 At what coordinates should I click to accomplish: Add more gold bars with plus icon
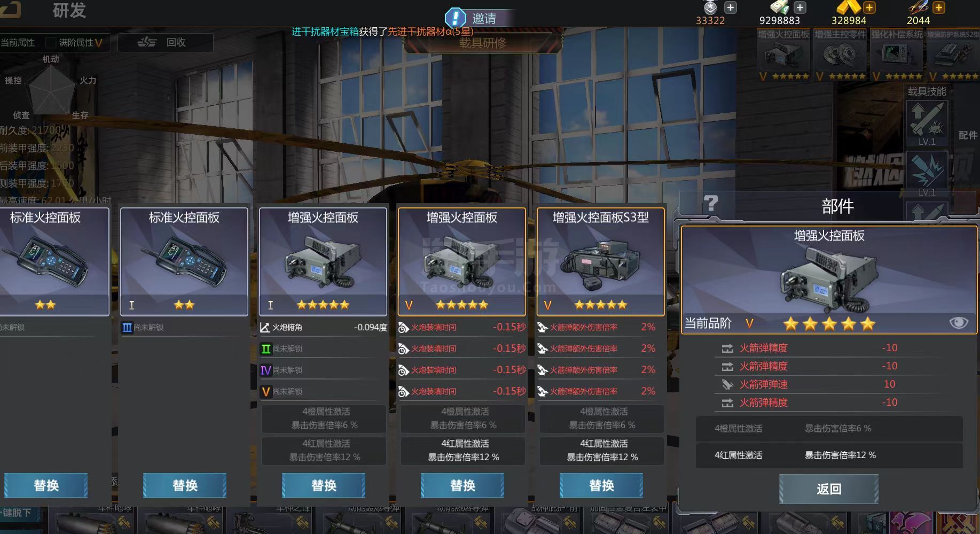pyautogui.click(x=869, y=7)
